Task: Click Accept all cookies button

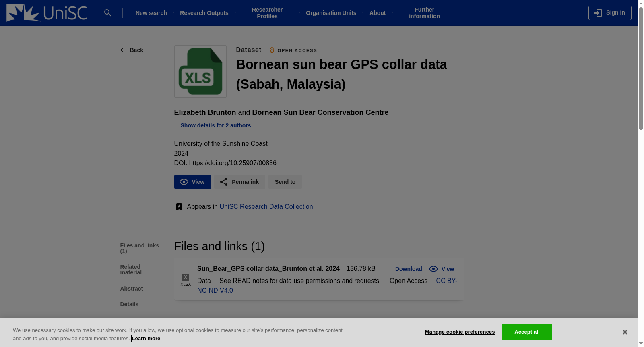Action: [527, 332]
